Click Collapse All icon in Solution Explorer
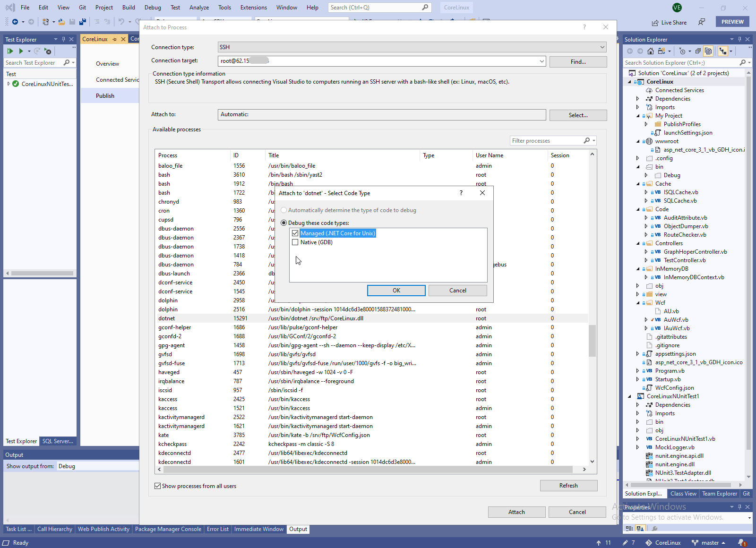The image size is (756, 548). coord(698,51)
